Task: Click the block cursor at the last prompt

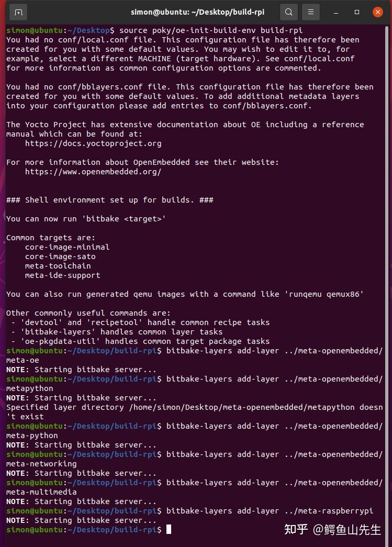Action: (169, 530)
